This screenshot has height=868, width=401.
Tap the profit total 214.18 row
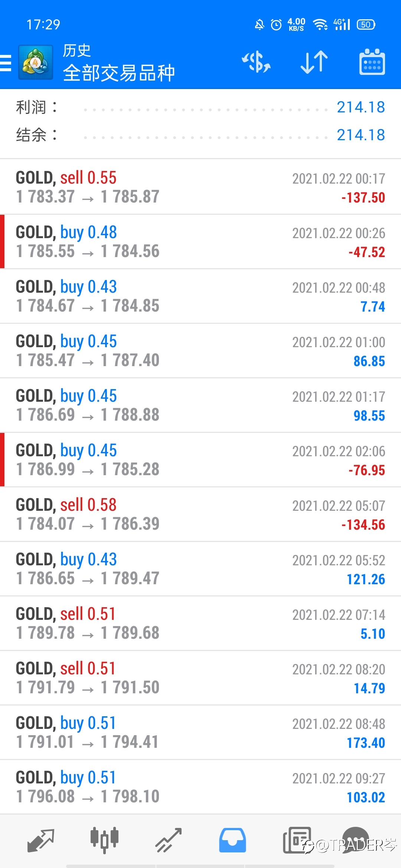tap(200, 107)
